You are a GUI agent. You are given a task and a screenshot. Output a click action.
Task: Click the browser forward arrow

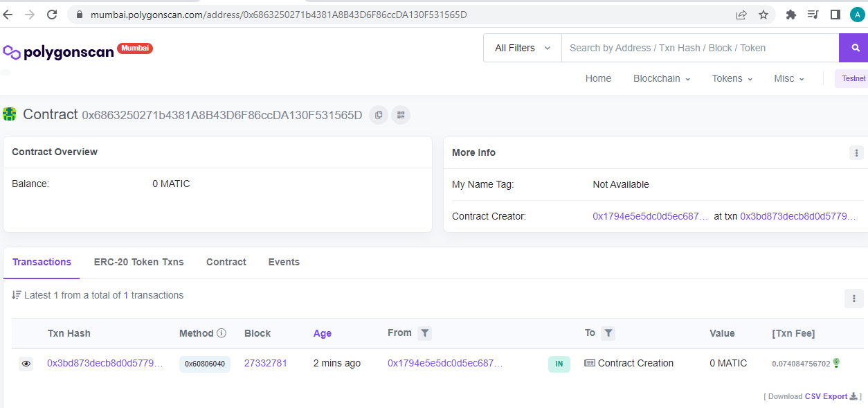[x=30, y=14]
